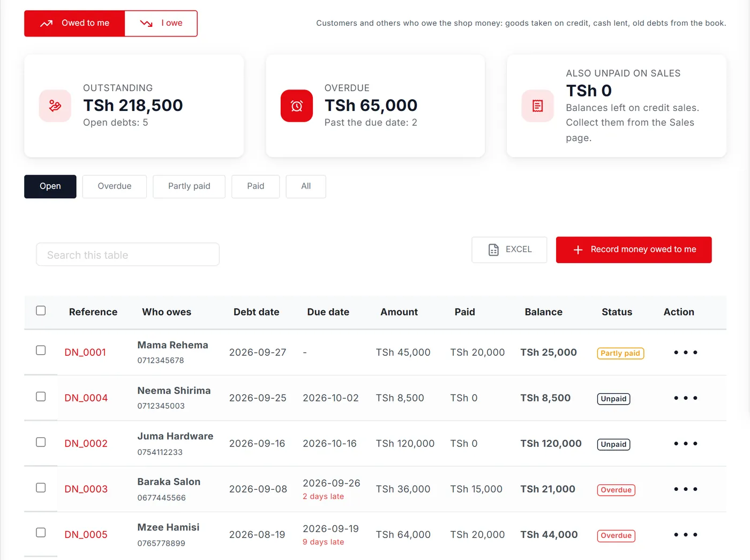Image resolution: width=750 pixels, height=560 pixels.
Task: Click the '9 days late' text
Action: 324,542
